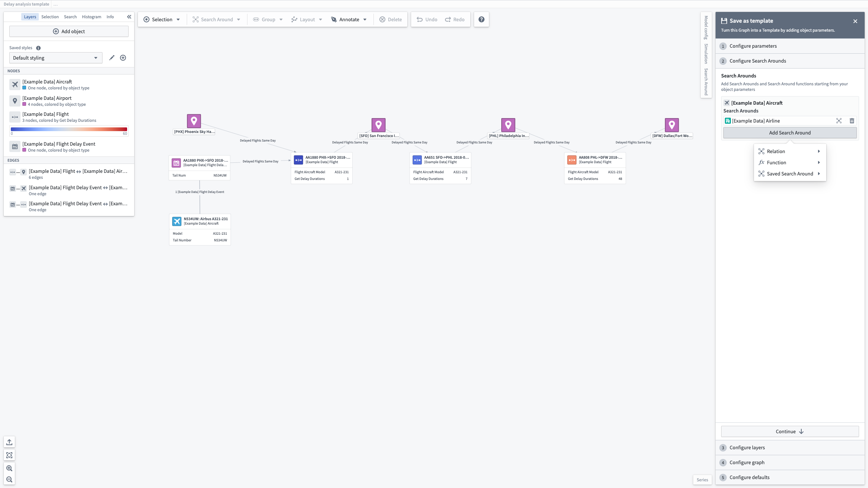The height and width of the screenshot is (488, 868).
Task: Click Add Search Around button
Action: click(x=790, y=132)
